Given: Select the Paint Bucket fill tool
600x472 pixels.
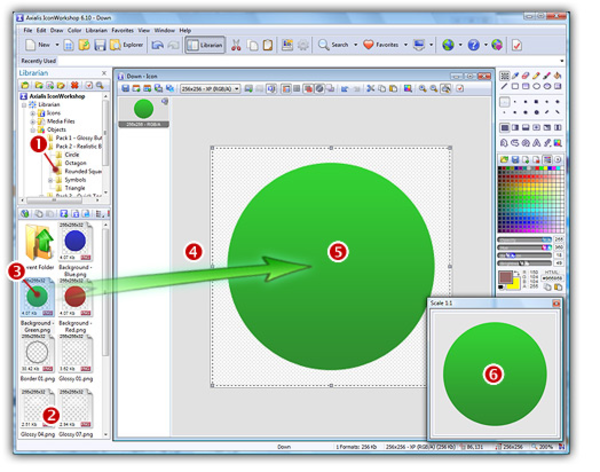Looking at the screenshot, I should click(x=555, y=75).
